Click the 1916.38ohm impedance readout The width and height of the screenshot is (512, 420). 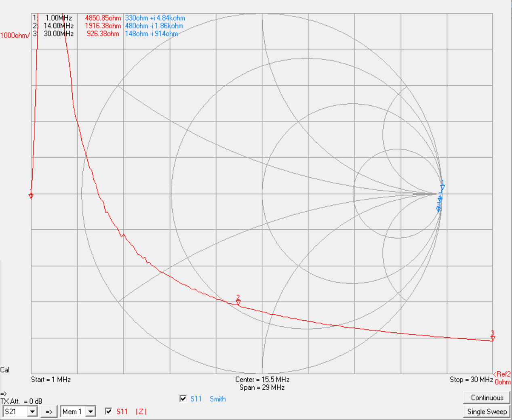(103, 26)
